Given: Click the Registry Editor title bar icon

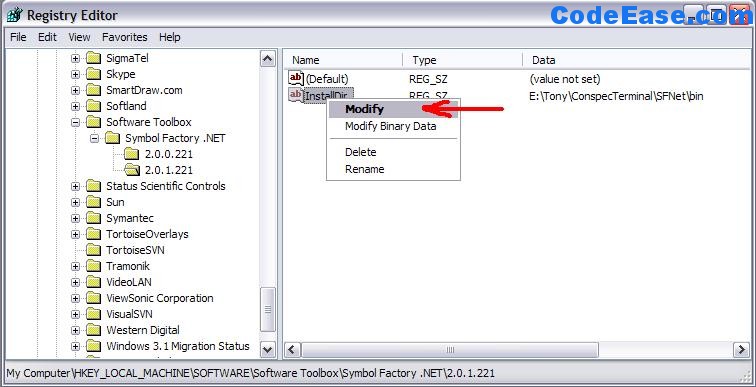Looking at the screenshot, I should click(14, 15).
